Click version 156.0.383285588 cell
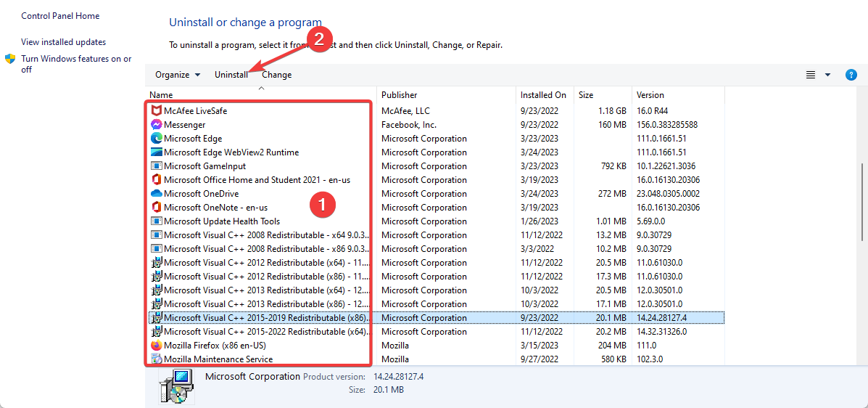Image resolution: width=868 pixels, height=408 pixels. [x=667, y=125]
